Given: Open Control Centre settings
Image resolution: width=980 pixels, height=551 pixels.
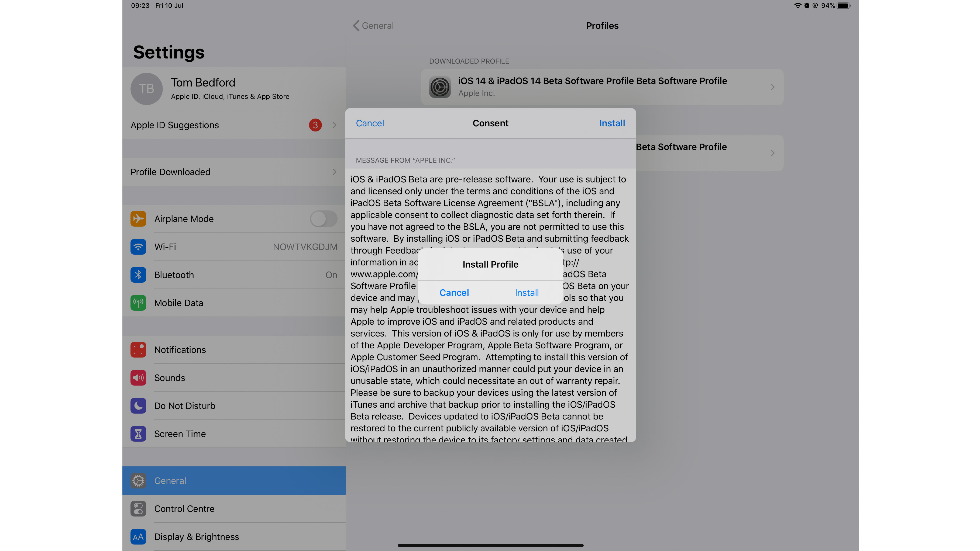Looking at the screenshot, I should [233, 509].
